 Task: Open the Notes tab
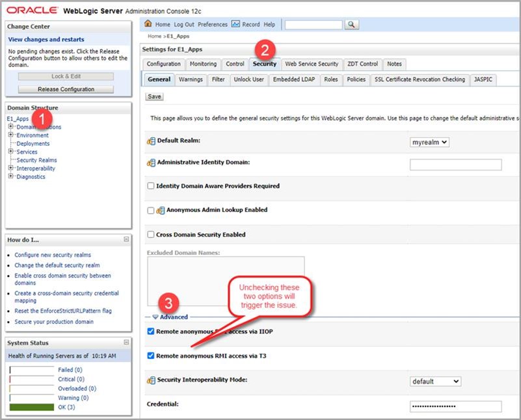[394, 64]
